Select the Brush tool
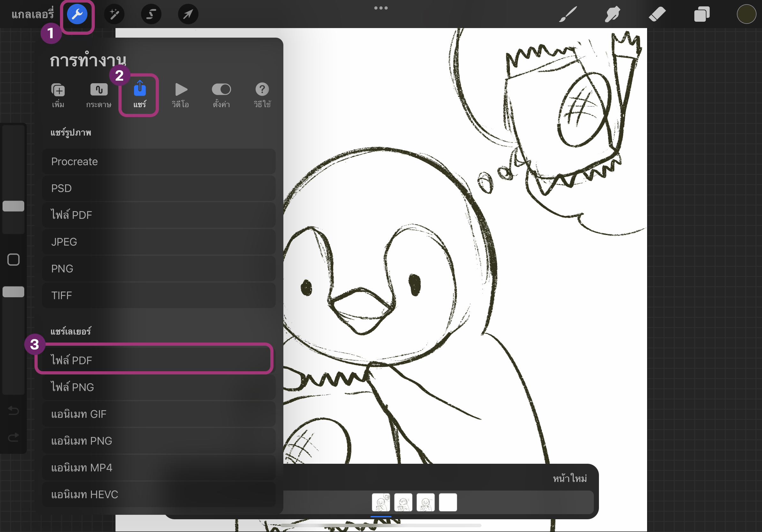The image size is (762, 532). pos(568,14)
